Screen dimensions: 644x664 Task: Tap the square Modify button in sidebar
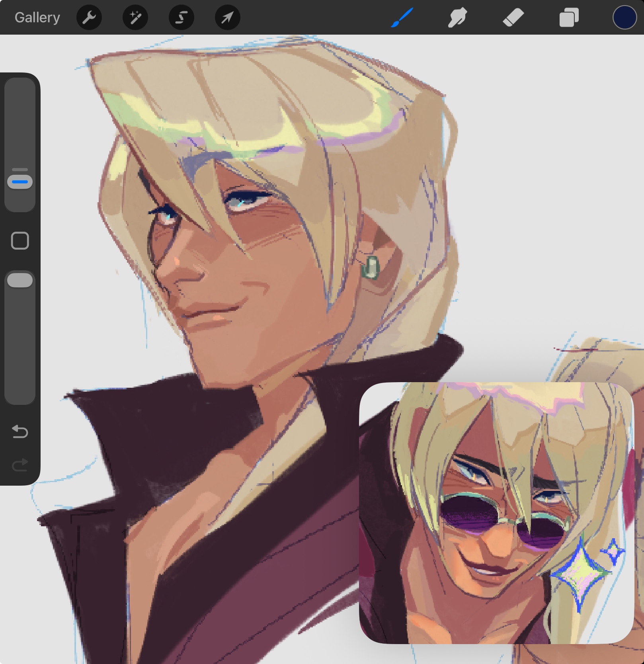pos(20,241)
